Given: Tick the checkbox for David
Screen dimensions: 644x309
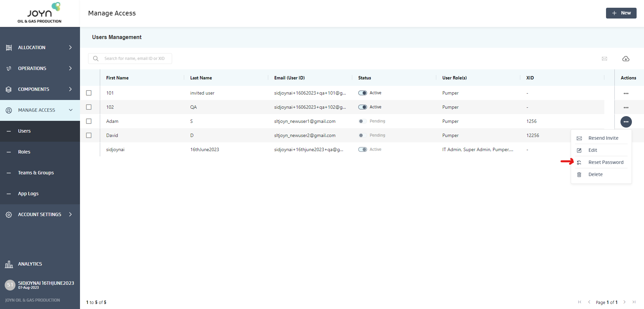Looking at the screenshot, I should point(89,135).
